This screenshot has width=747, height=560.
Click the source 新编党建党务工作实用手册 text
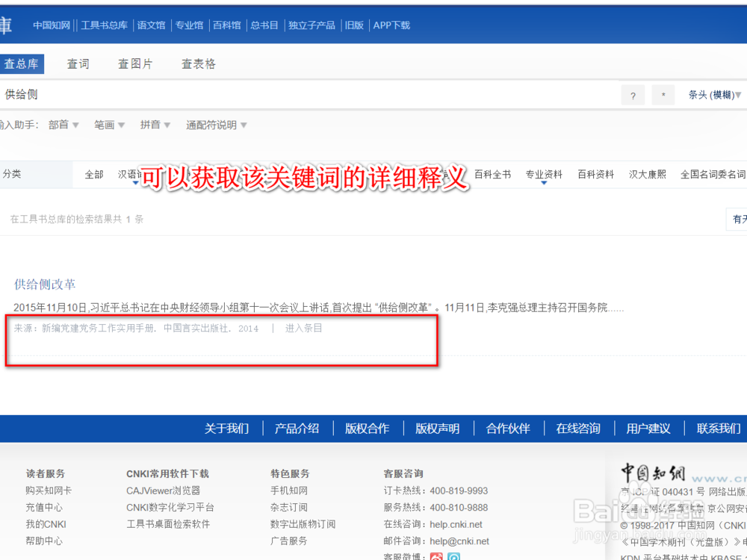click(x=98, y=328)
